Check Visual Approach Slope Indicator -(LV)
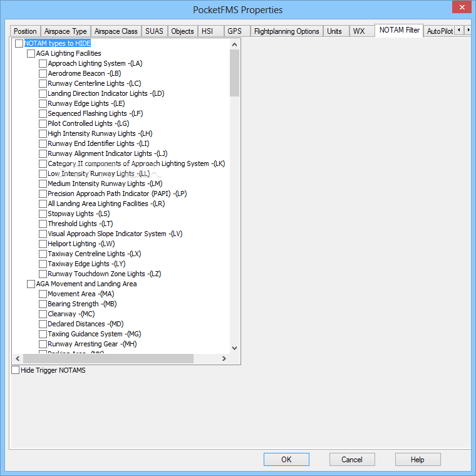Image resolution: width=476 pixels, height=476 pixels. (43, 234)
